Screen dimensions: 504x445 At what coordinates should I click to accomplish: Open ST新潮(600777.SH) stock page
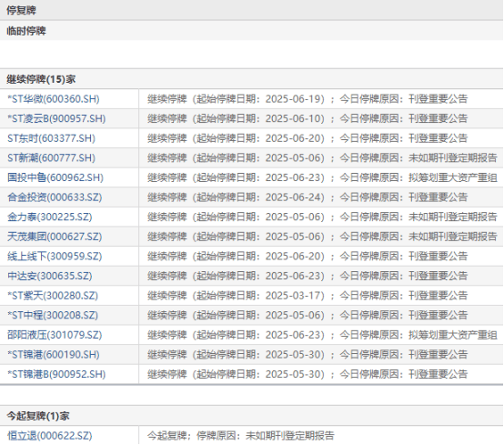pos(52,157)
